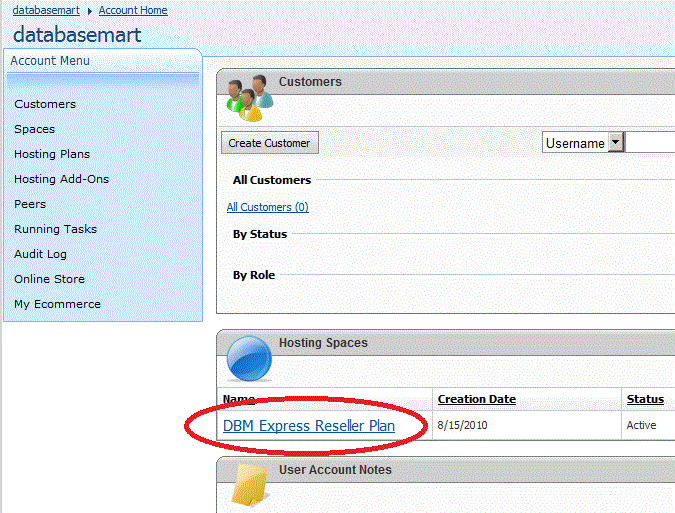View Running Tasks in the menu
Screen dimensions: 675x513
tap(56, 229)
